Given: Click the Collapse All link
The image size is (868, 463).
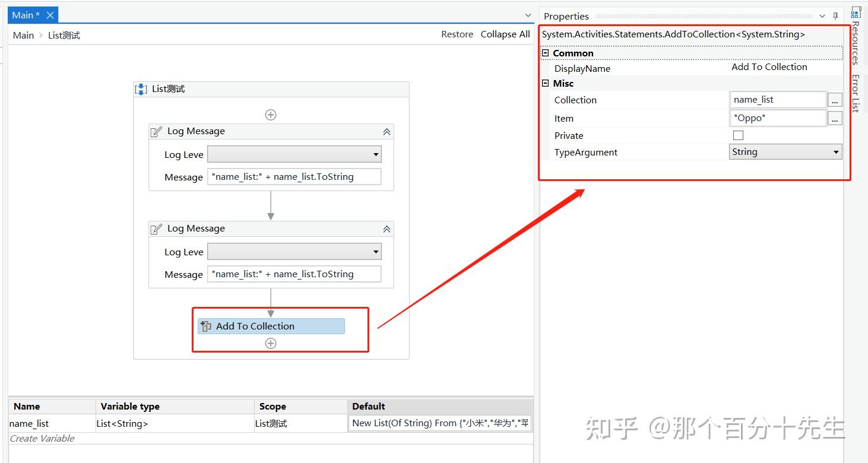Looking at the screenshot, I should coord(505,34).
